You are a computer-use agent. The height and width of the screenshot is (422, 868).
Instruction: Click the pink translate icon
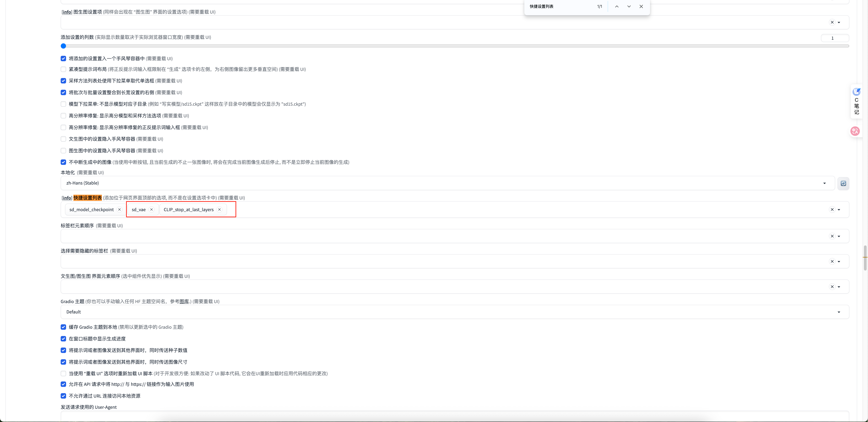[855, 131]
